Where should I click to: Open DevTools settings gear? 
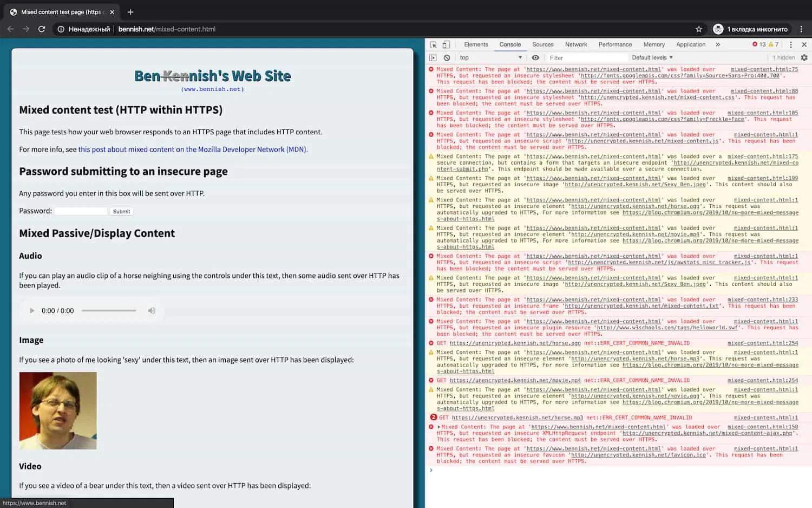point(803,57)
